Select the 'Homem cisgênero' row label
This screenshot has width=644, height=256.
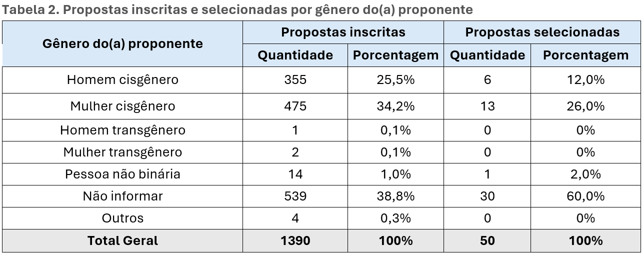[122, 80]
